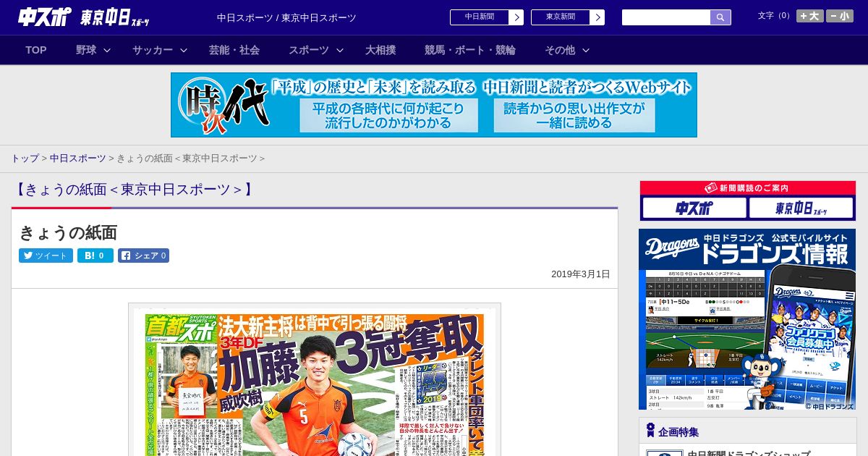Open the newspaper front page image
The width and height of the screenshot is (868, 456).
point(315,379)
